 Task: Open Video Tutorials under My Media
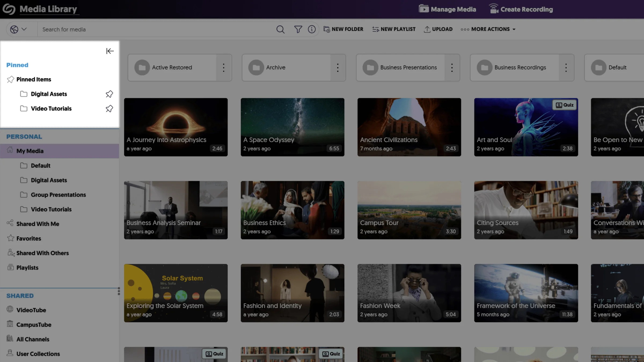[x=51, y=209]
